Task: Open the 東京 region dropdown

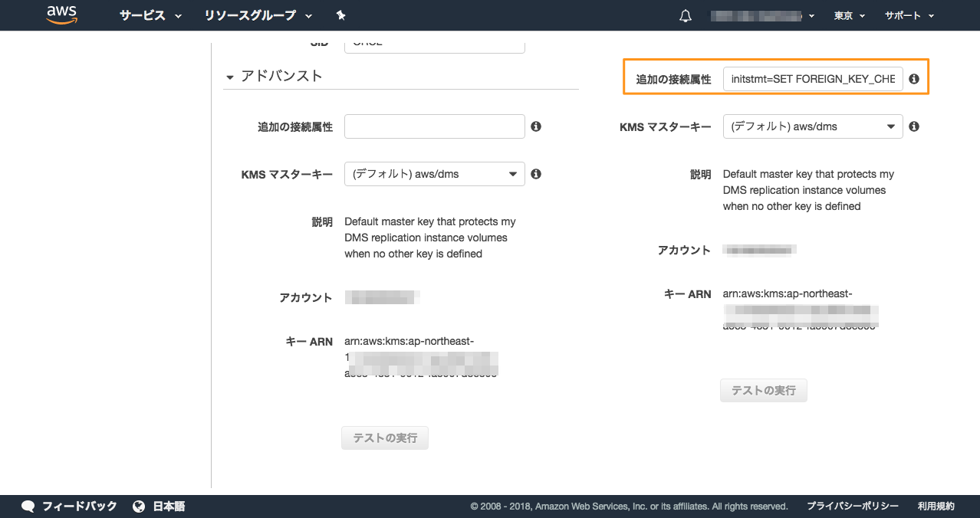Action: click(849, 15)
